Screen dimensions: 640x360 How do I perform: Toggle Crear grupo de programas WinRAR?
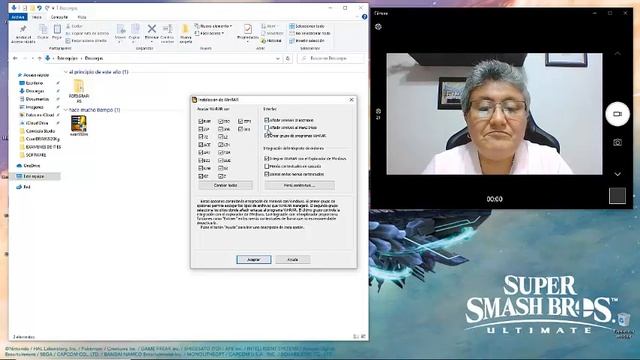[267, 135]
